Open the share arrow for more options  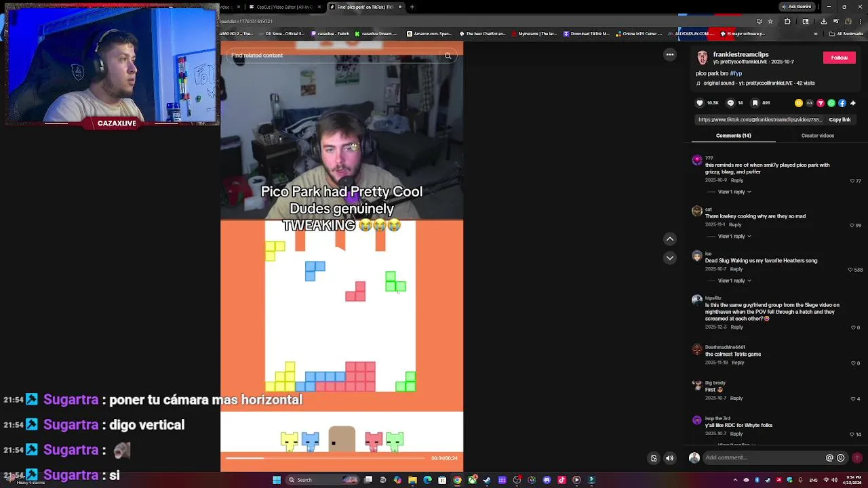click(853, 103)
